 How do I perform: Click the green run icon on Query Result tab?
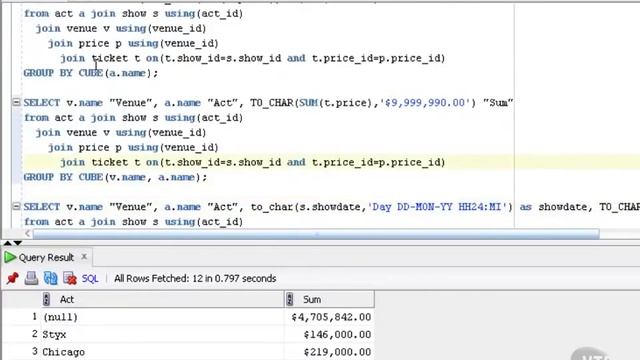coord(10,258)
